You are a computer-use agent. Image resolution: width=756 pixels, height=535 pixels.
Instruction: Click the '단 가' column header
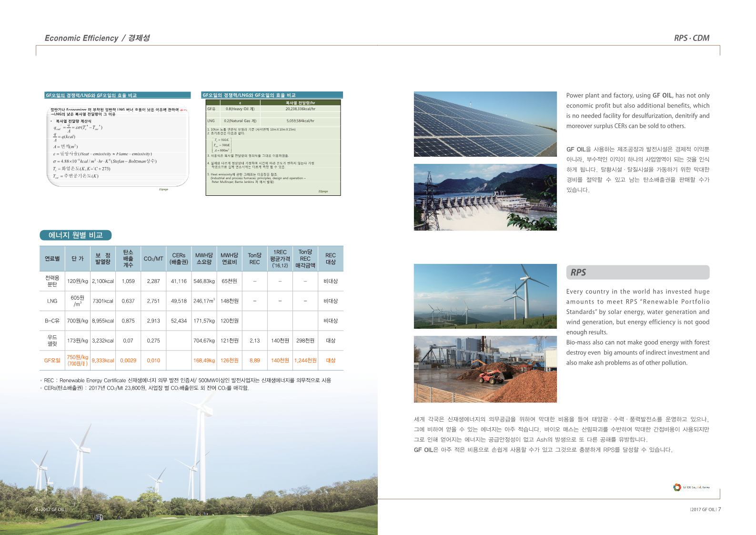tap(78, 259)
